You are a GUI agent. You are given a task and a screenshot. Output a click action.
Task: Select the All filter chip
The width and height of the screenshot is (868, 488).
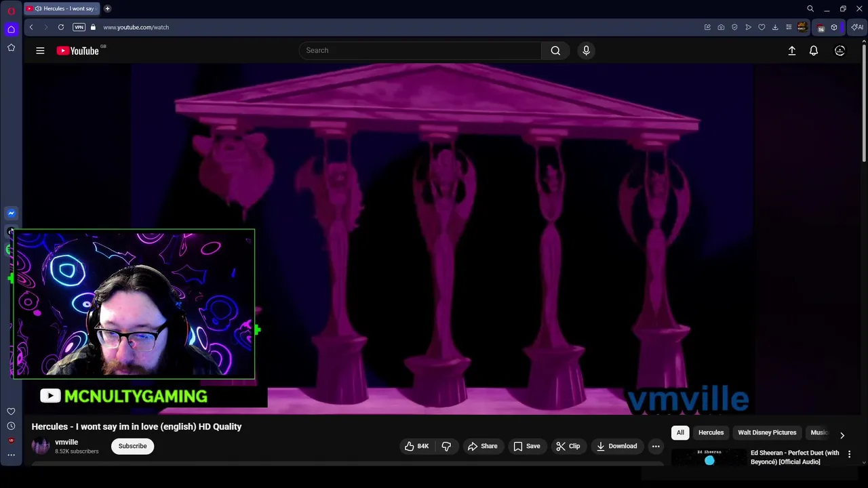click(680, 432)
